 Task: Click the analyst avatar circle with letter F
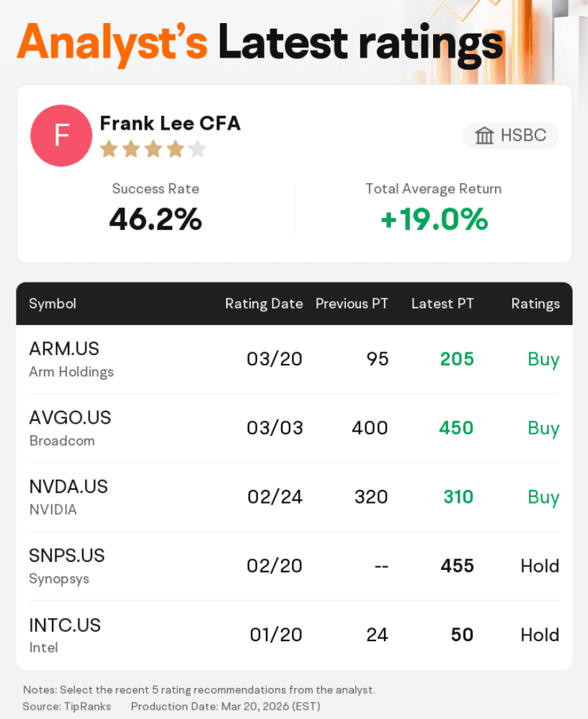[x=61, y=135]
